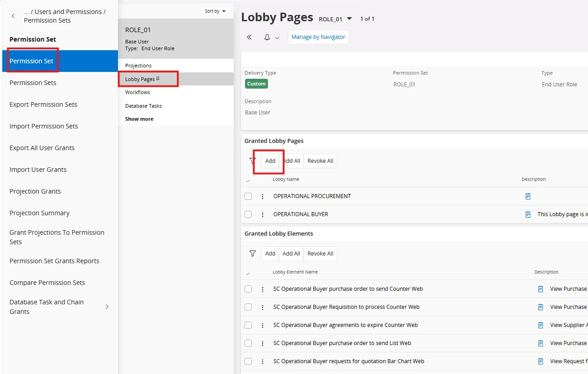Viewport: 588px width, 374px height.
Task: Click Add All in Granted Lobby Pages
Action: (292, 161)
